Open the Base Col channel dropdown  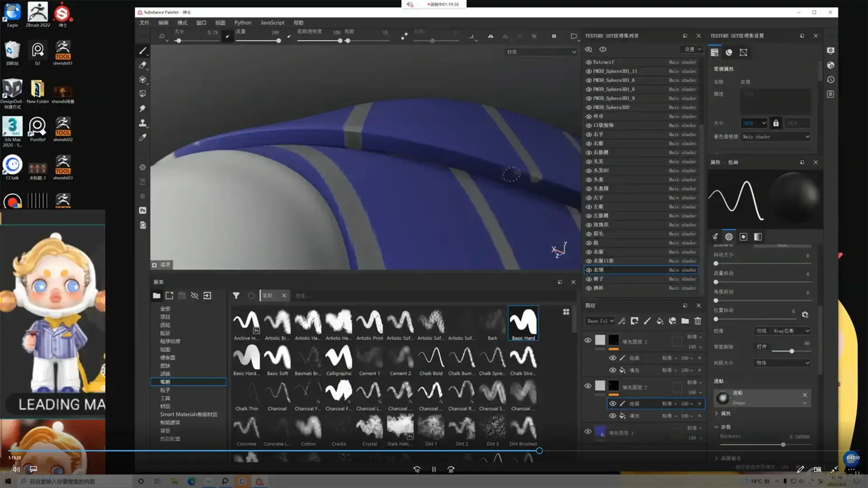pos(600,321)
